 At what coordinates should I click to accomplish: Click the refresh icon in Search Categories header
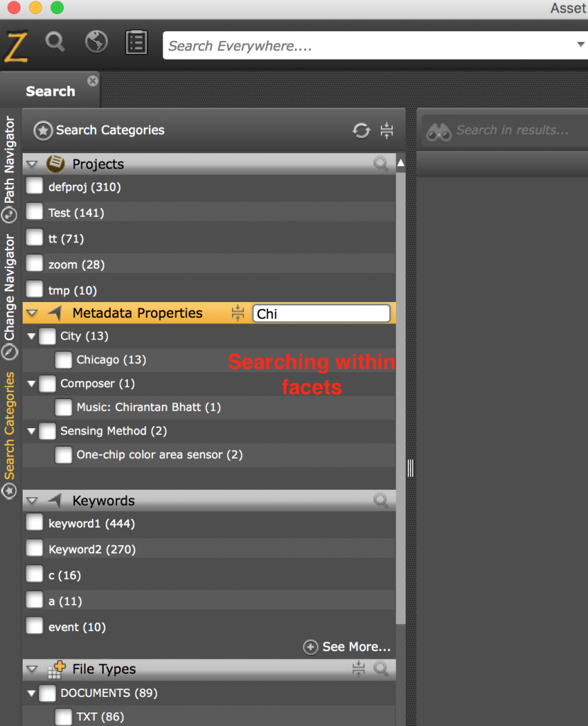(361, 130)
